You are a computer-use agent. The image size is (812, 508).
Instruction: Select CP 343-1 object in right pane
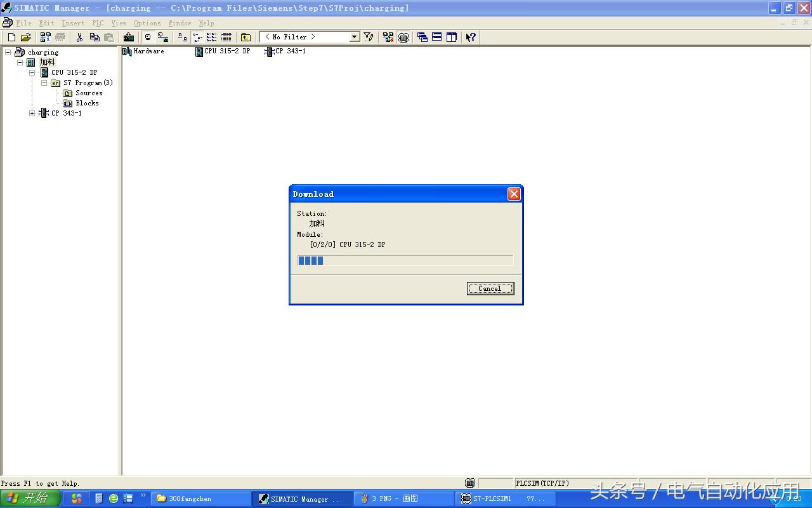pos(285,51)
